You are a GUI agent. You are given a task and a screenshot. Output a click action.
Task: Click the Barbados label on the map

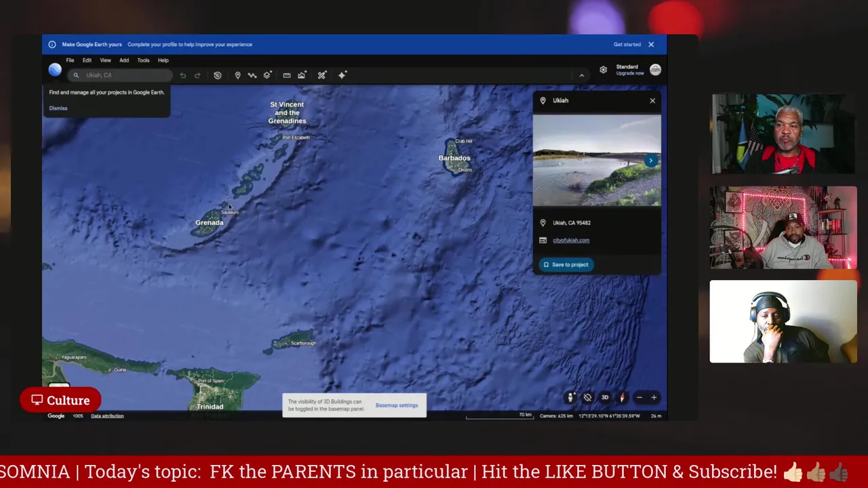[454, 159]
